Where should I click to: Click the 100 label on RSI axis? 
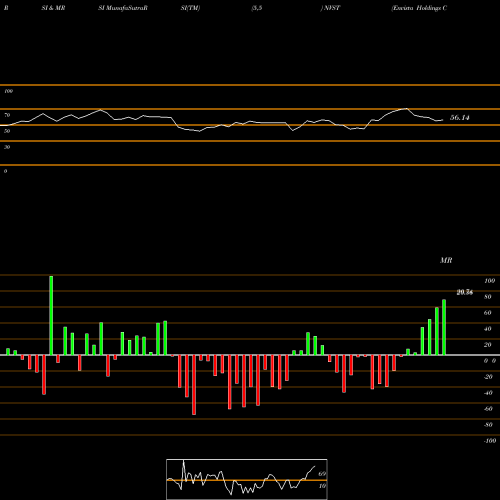pyautogui.click(x=8, y=91)
